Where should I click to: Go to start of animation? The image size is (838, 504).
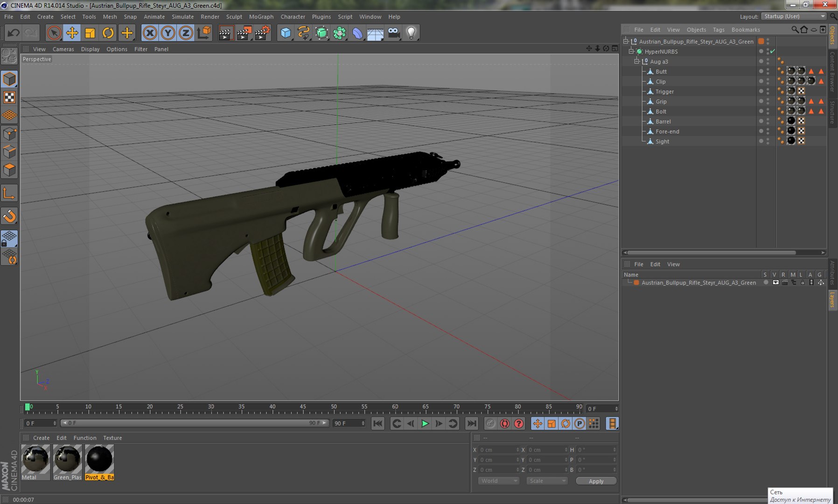pyautogui.click(x=378, y=424)
